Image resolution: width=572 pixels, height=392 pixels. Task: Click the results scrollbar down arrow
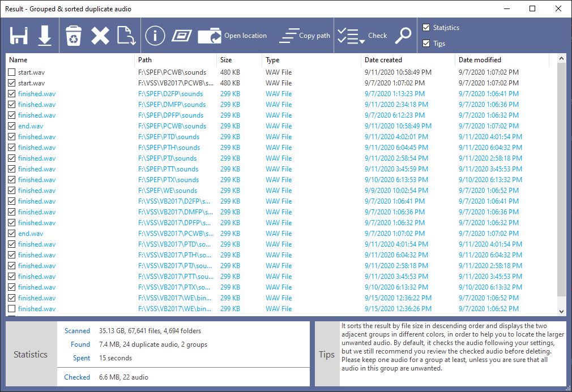(x=561, y=311)
